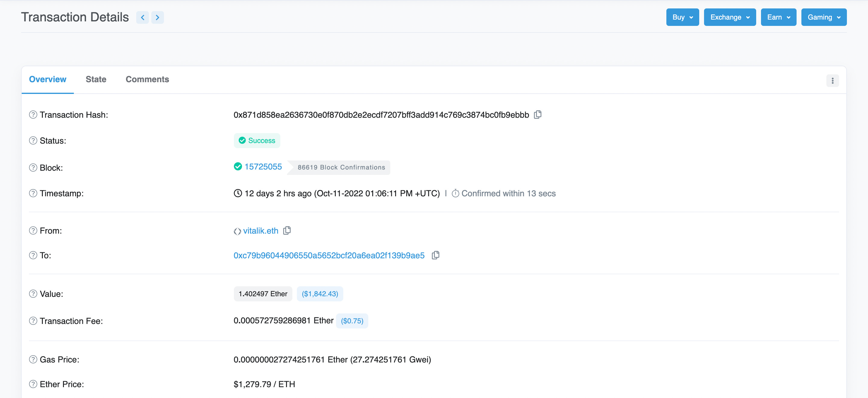The width and height of the screenshot is (868, 398).
Task: Expand the Gaming dropdown
Action: click(824, 17)
